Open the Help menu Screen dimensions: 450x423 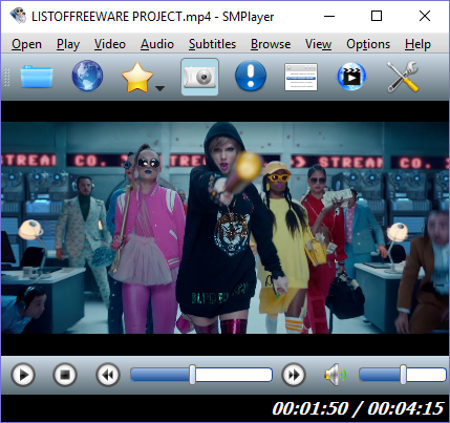418,44
